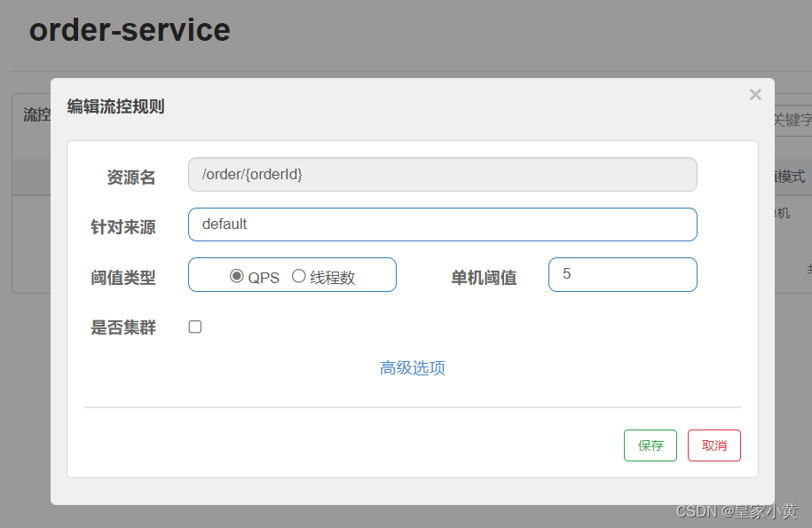Click the 阈值类型 label
Image resolution: width=812 pixels, height=528 pixels.
tap(123, 278)
